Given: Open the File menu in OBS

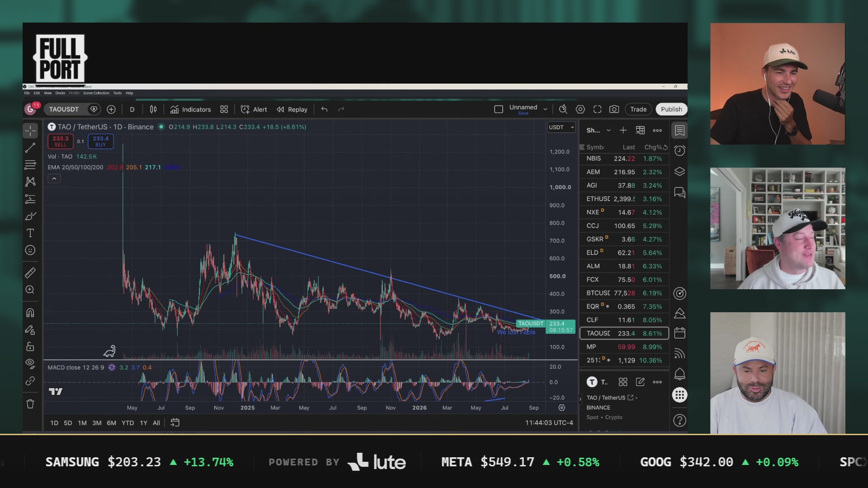Looking at the screenshot, I should [27, 93].
